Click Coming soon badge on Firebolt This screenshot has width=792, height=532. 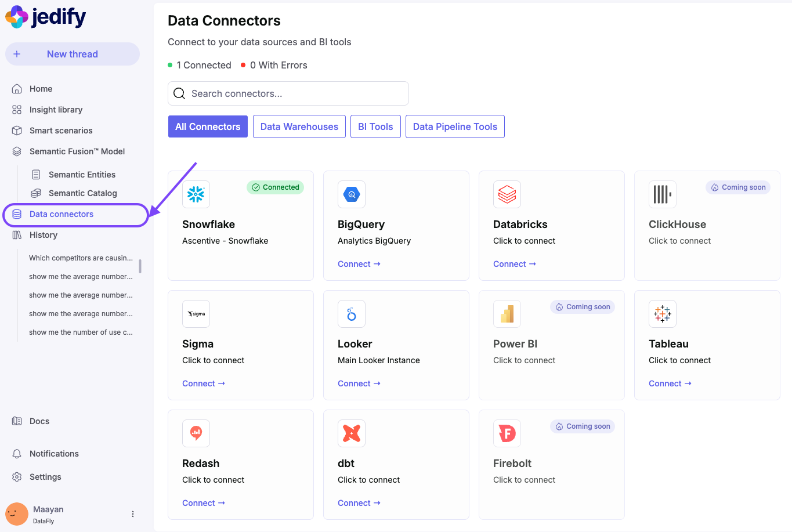tap(583, 426)
